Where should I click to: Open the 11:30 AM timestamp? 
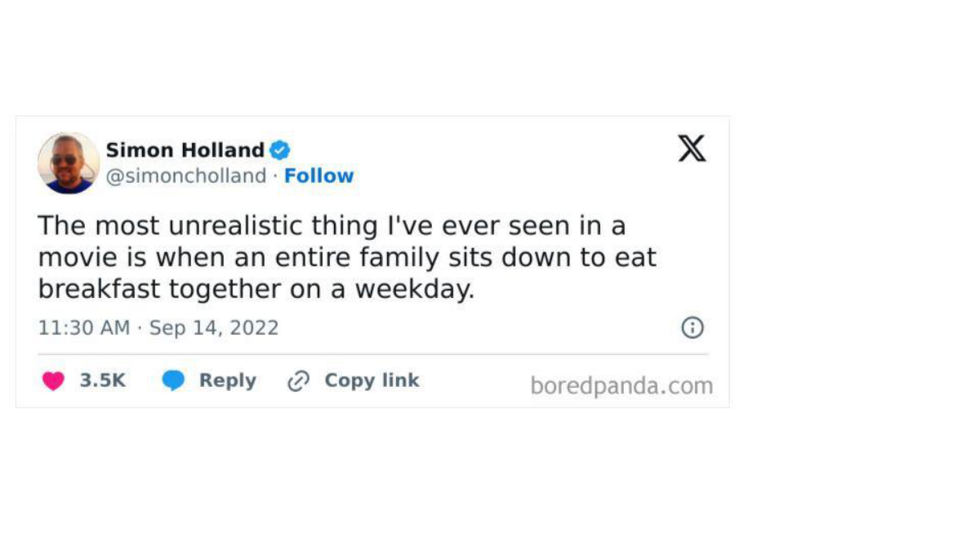pyautogui.click(x=83, y=328)
